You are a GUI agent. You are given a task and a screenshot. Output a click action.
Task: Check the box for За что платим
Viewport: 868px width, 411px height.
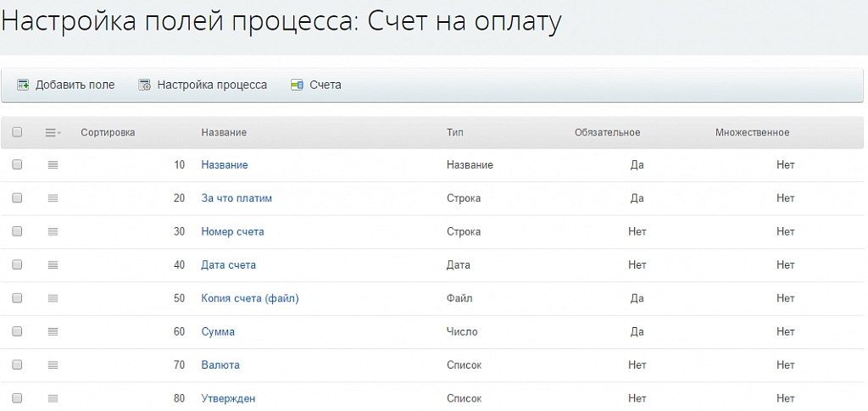pyautogui.click(x=17, y=198)
